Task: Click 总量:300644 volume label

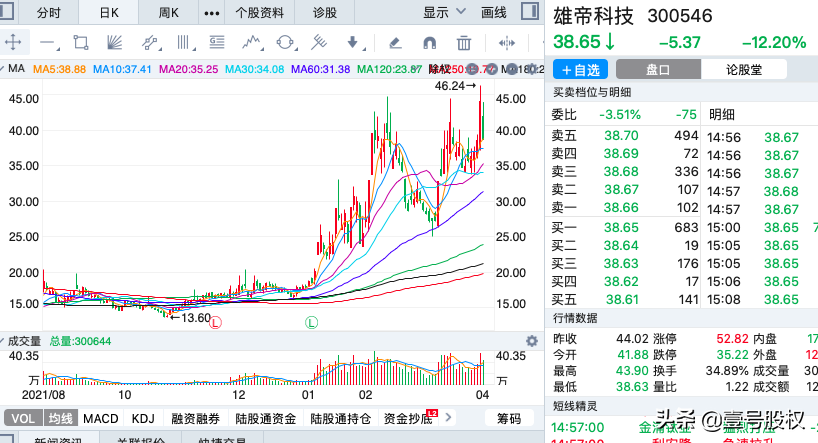Action: [x=80, y=341]
